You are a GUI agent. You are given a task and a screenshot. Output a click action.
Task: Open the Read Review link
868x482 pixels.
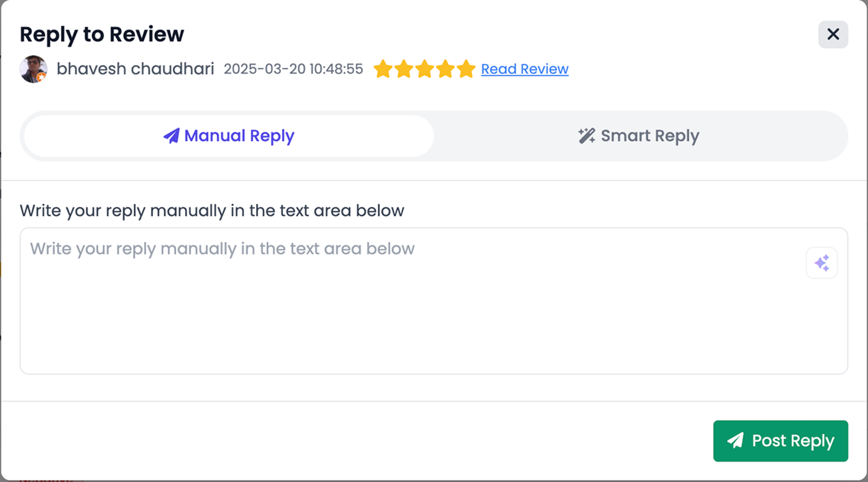[x=525, y=69]
